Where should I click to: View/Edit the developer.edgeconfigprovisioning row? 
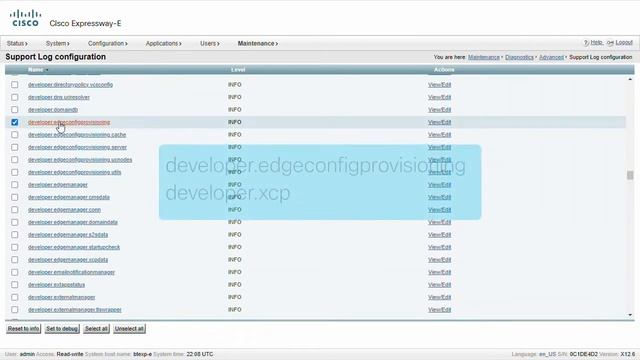440,122
